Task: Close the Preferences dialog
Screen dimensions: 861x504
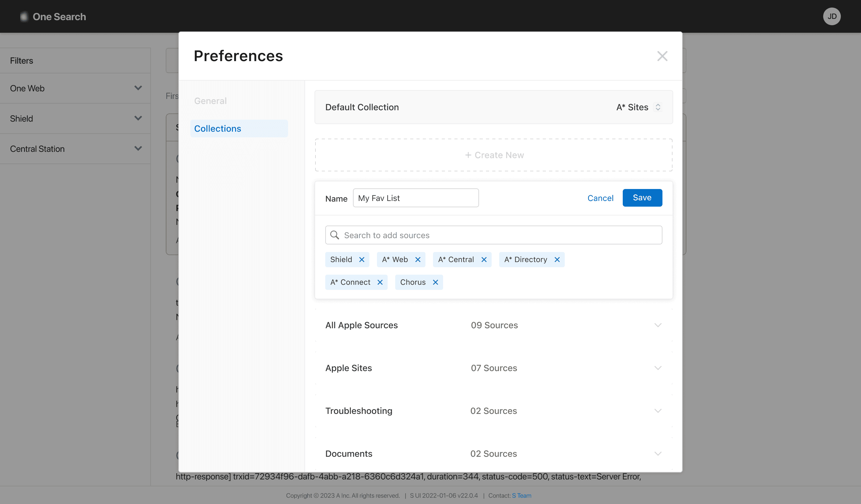Action: [662, 56]
